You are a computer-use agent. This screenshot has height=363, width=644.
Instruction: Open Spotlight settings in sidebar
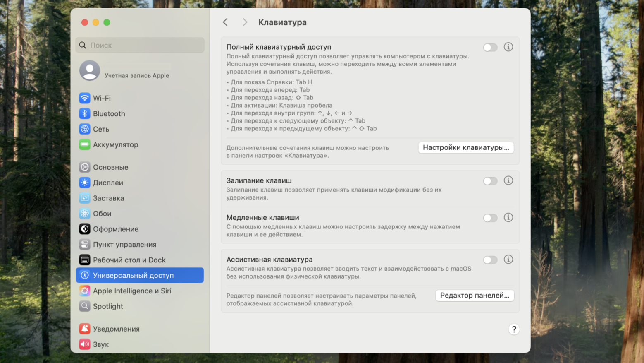point(108,306)
